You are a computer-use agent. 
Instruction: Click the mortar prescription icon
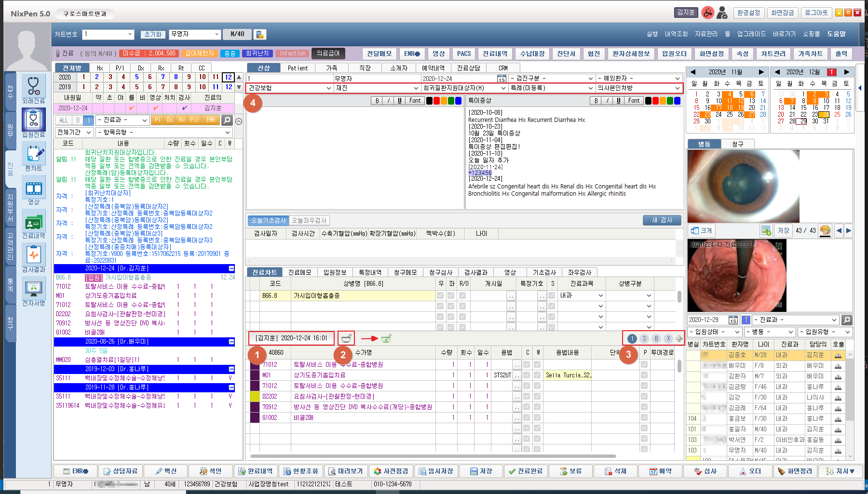(x=346, y=338)
